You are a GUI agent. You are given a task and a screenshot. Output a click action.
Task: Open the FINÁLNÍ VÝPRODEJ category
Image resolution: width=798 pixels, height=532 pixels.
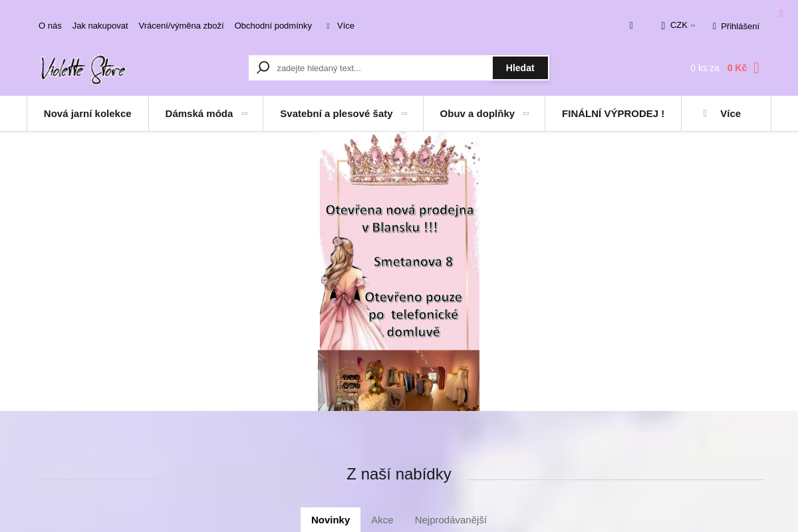coord(612,113)
